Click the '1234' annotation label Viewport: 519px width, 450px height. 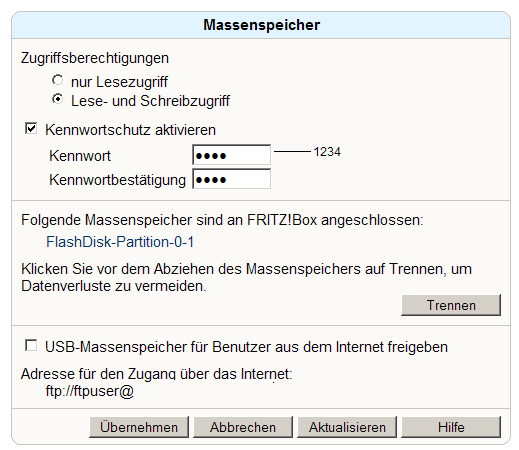pos(327,152)
